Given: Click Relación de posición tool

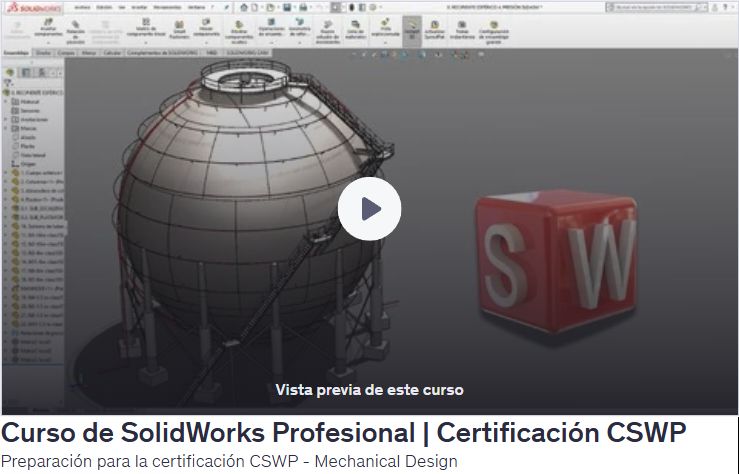Looking at the screenshot, I should 75,32.
